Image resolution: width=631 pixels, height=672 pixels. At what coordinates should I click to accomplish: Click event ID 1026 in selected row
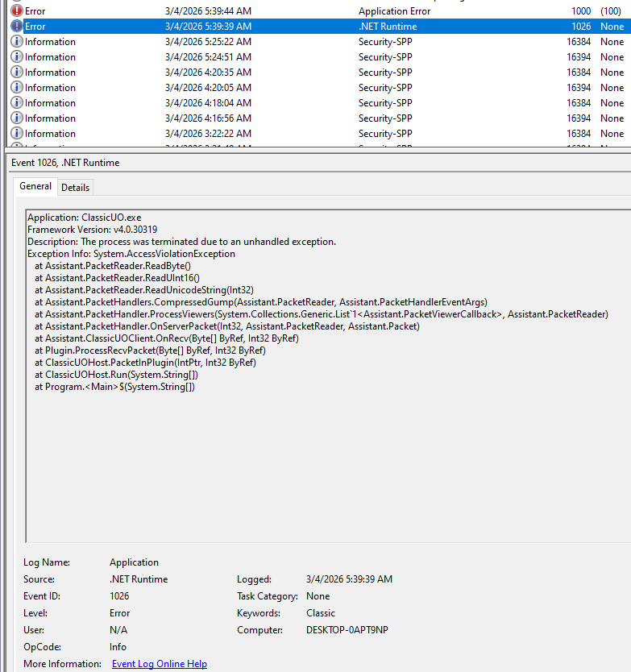click(x=581, y=27)
